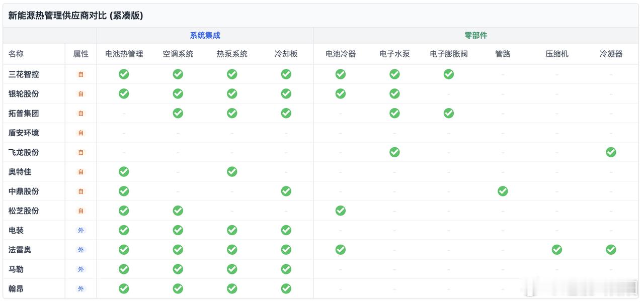Image resolution: width=644 pixels, height=303 pixels.
Task: Click 松芝股份 check mark under 空调系统
Action: coord(178,211)
